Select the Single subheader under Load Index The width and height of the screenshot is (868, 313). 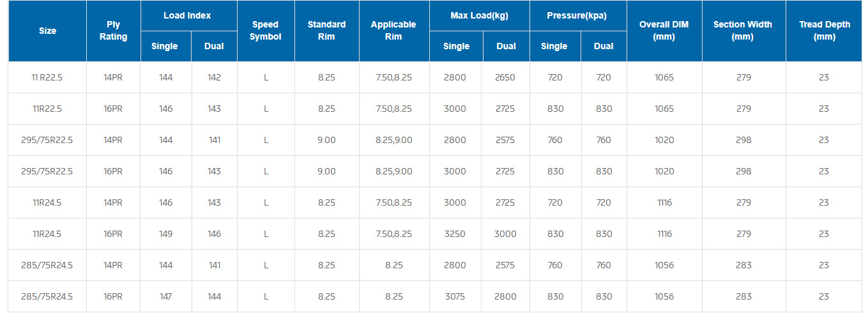click(x=165, y=46)
